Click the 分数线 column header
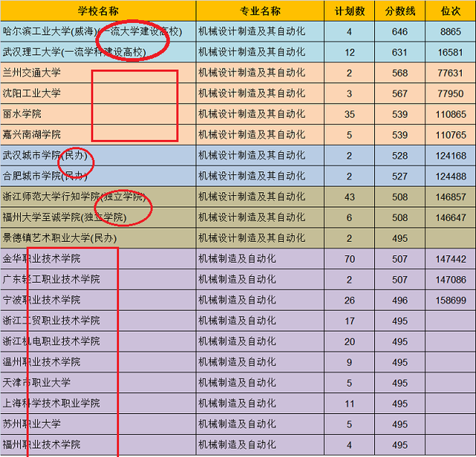Screen dimensions: 476x457 (400, 11)
